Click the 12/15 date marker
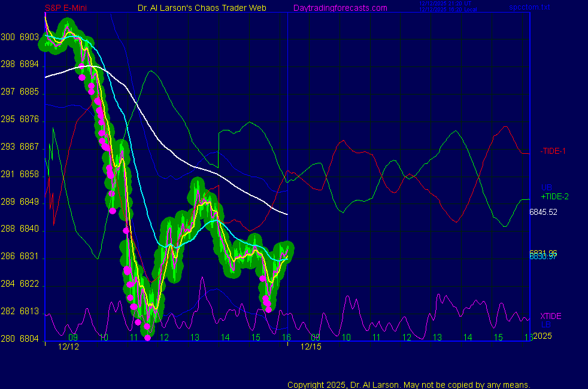Image resolution: width=588 pixels, height=389 pixels. pos(311,347)
